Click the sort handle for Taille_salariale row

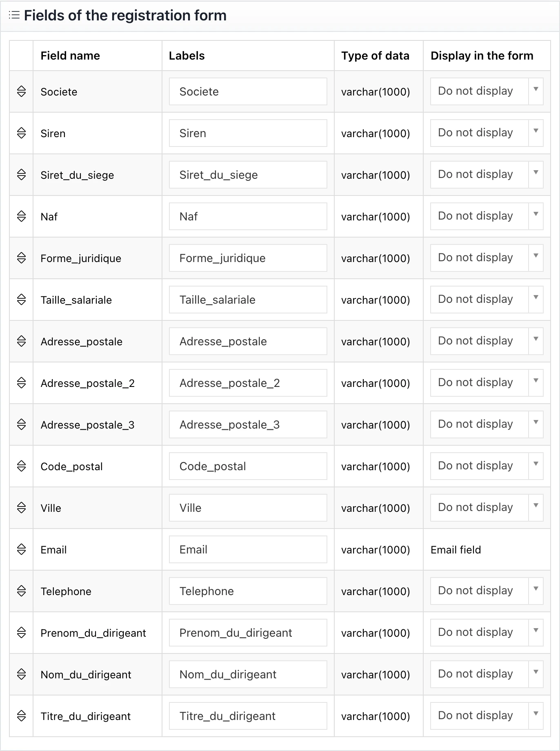click(x=22, y=300)
